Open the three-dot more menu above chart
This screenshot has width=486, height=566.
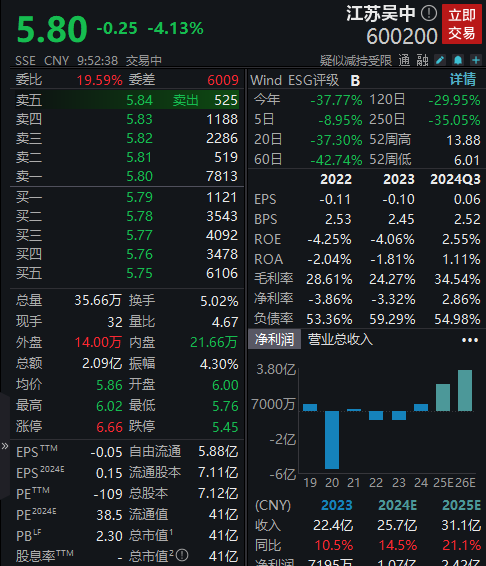click(x=470, y=340)
